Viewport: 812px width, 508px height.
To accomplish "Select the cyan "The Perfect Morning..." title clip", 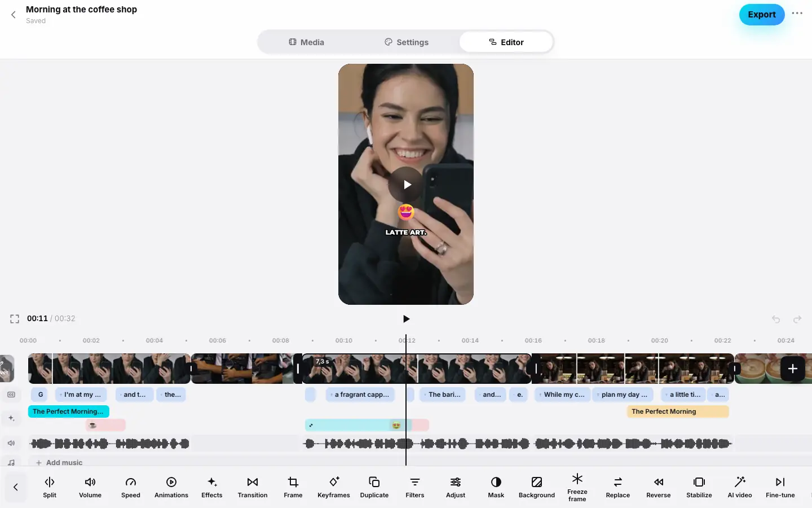I will click(x=68, y=411).
